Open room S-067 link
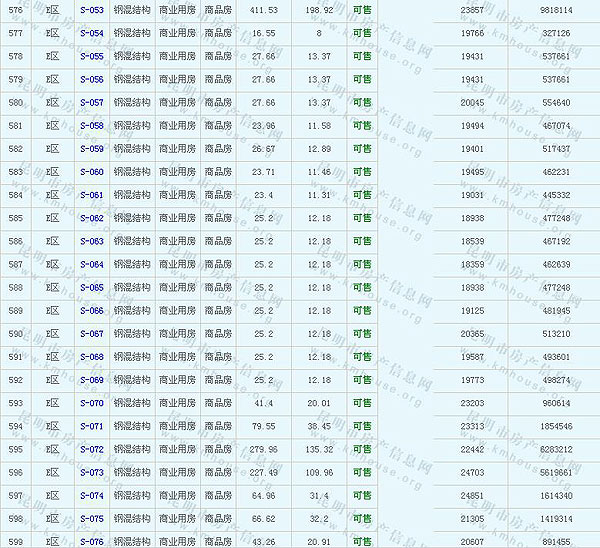Viewport: 600px width, 548px height. click(x=91, y=334)
